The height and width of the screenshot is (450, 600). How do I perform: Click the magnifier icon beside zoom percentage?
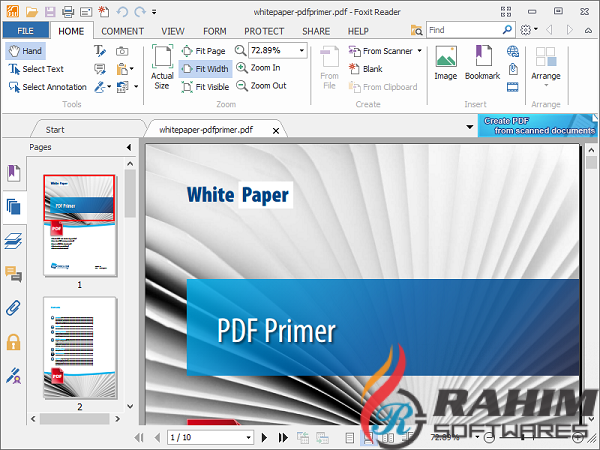(x=240, y=51)
